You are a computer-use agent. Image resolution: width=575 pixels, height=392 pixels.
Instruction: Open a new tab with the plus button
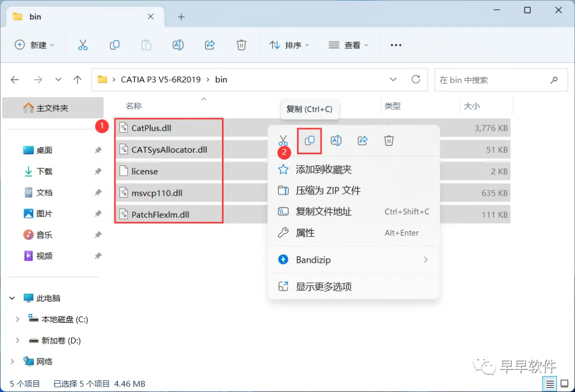point(181,17)
